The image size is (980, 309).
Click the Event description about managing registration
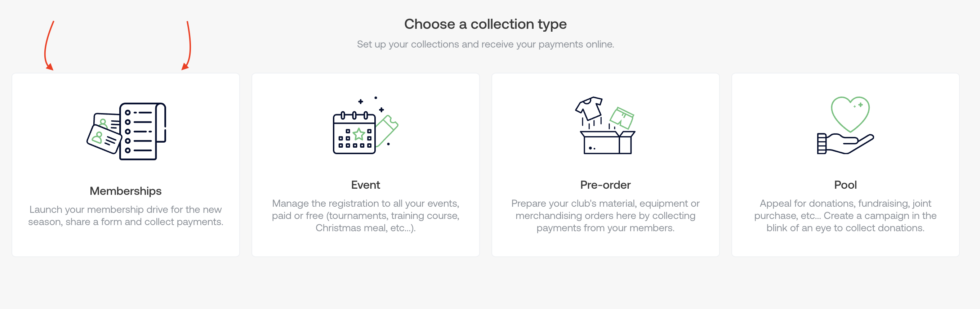point(365,215)
